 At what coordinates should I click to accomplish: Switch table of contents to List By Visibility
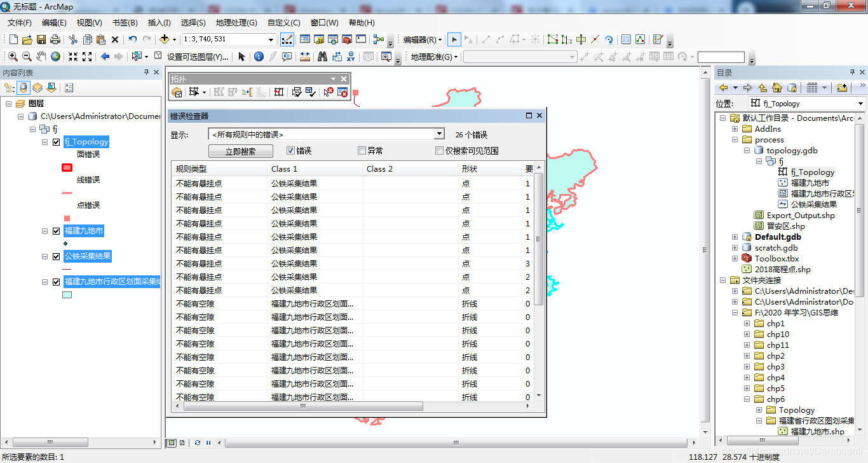37,87
